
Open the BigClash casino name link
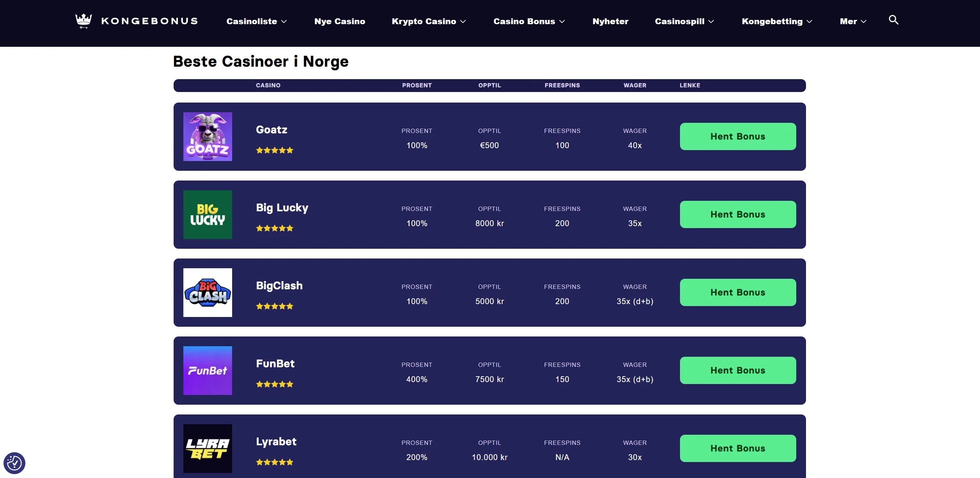pos(279,286)
